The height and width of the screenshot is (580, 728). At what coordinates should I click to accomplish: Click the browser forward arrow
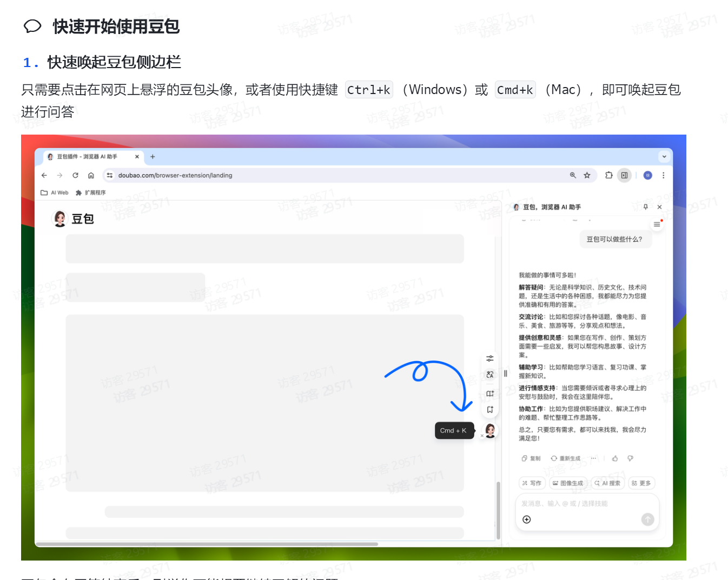tap(59, 175)
